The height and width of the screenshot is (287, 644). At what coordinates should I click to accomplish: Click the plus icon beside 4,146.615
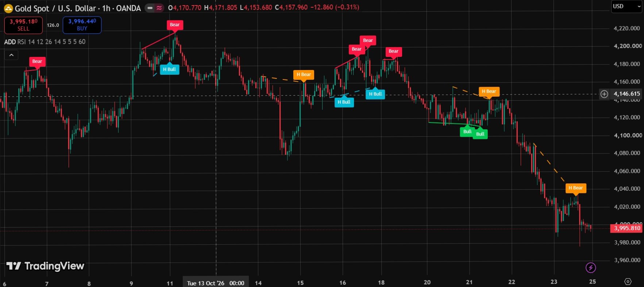[604, 94]
